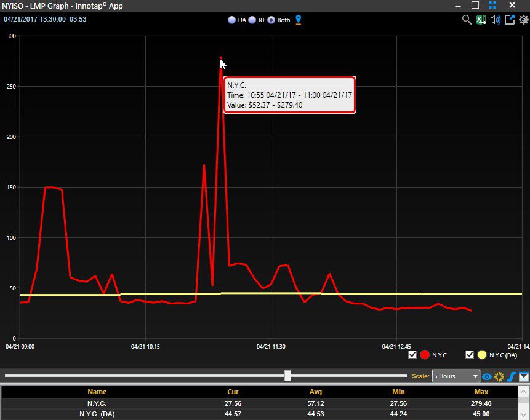The width and height of the screenshot is (530, 420).
Task: Toggle the blue eye visibility icon
Action: pyautogui.click(x=487, y=376)
